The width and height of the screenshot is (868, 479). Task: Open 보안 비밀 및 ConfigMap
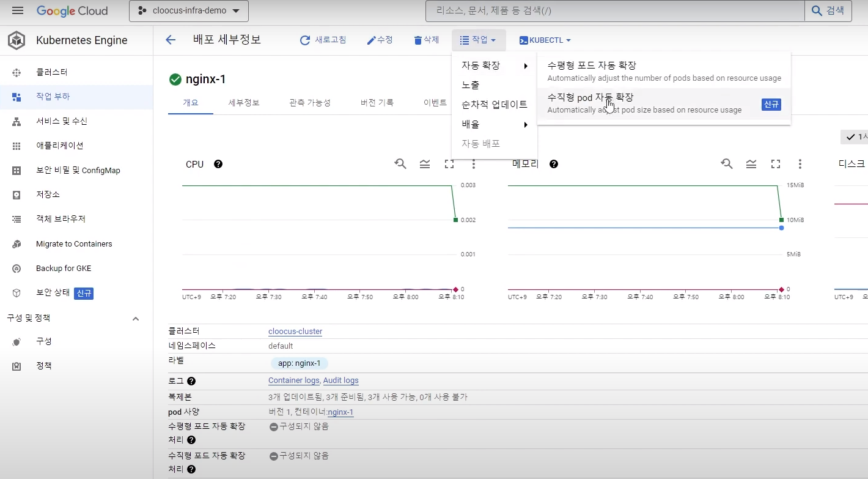point(76,170)
